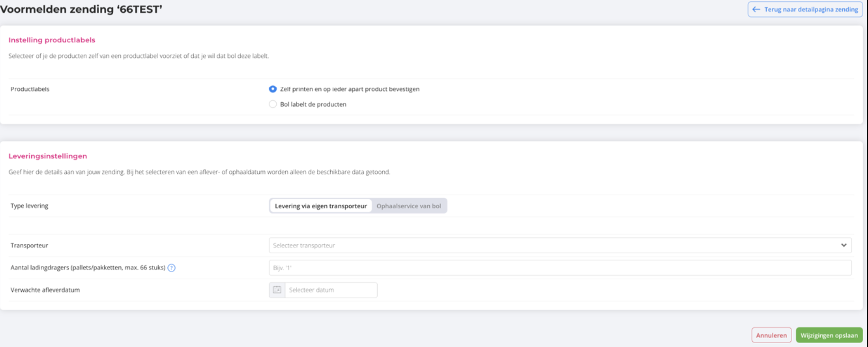Go back via 'Terug naar detailpagina zending'
The image size is (868, 347).
click(810, 9)
